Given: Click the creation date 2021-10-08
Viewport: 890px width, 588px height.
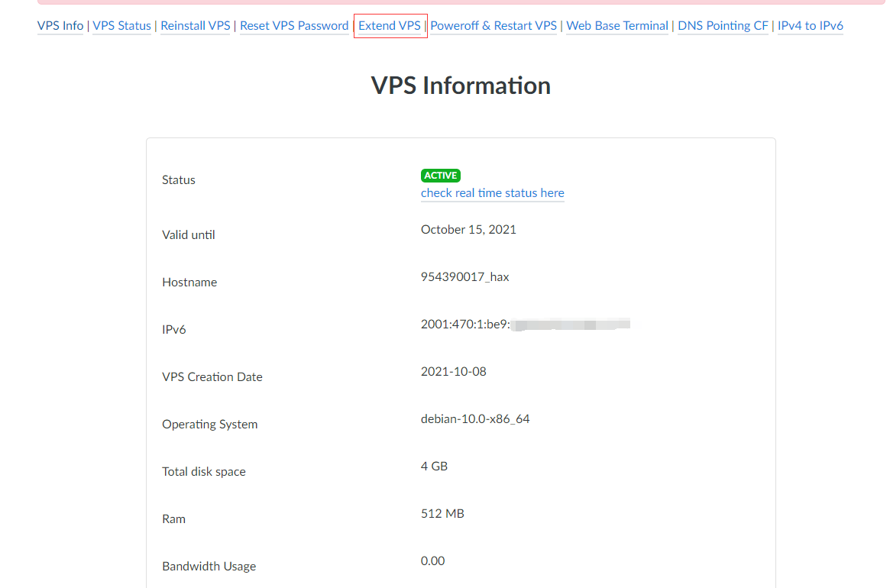Looking at the screenshot, I should coord(454,372).
